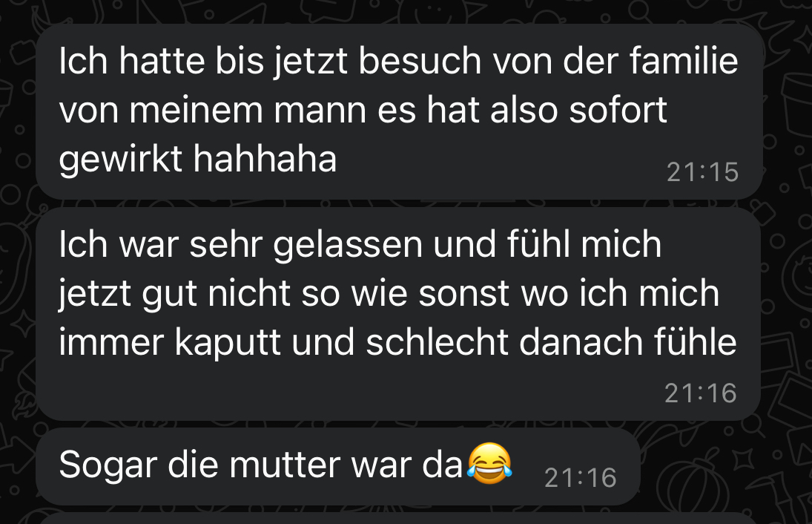Screen dimensions: 812x524
Task: Click the word "hahhaha" in the first message
Action: [x=265, y=158]
